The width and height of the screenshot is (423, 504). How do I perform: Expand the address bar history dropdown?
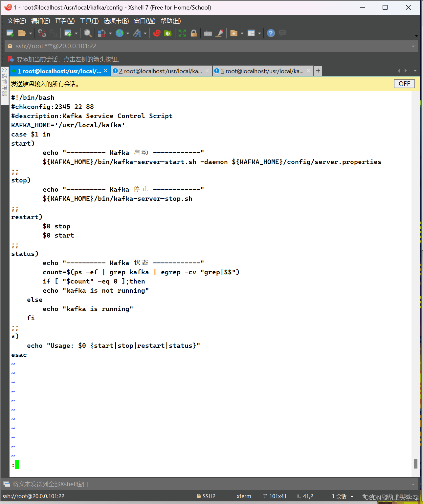(413, 46)
